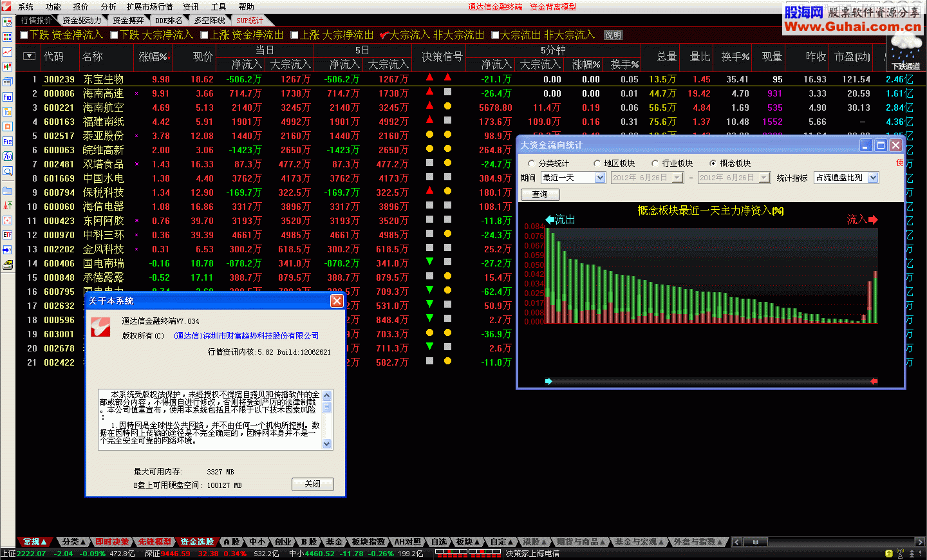Open the end date picker dropdown
The width and height of the screenshot is (927, 560).
tap(764, 178)
